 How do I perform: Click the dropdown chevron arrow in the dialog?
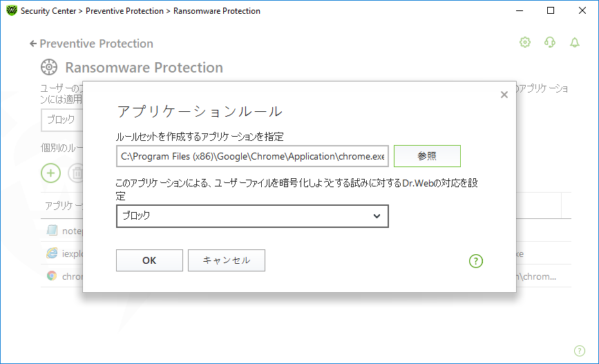(x=377, y=216)
